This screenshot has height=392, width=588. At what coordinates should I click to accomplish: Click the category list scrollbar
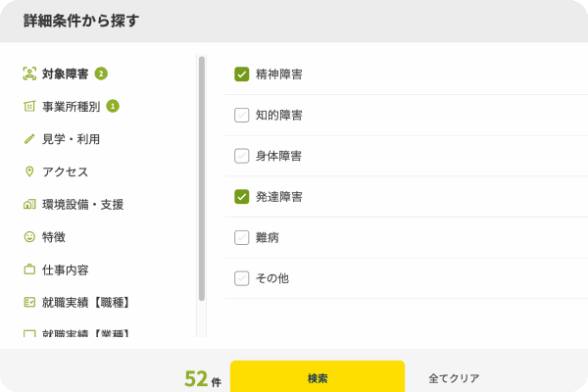[202, 176]
